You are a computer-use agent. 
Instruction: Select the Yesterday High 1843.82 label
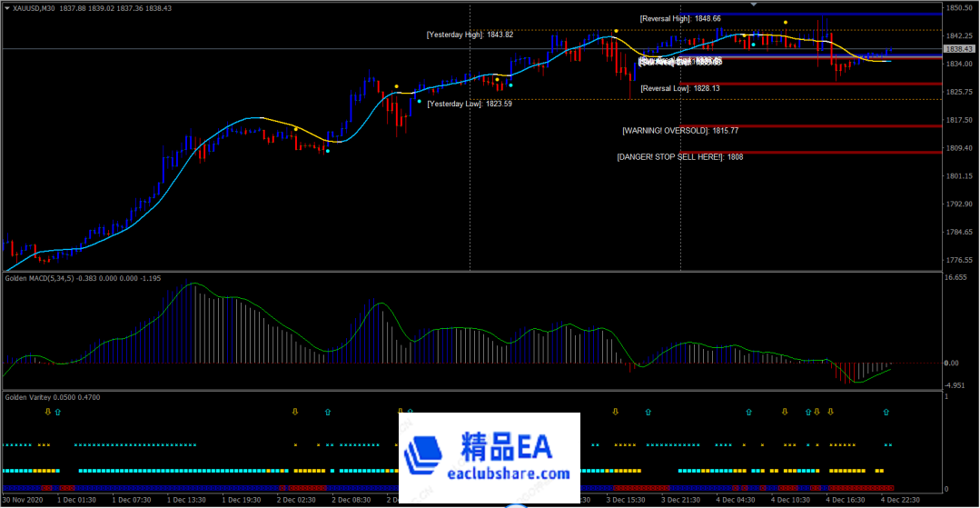[x=470, y=35]
